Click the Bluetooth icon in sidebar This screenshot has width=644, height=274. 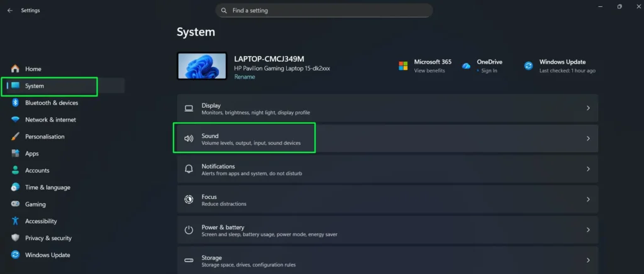[x=15, y=103]
